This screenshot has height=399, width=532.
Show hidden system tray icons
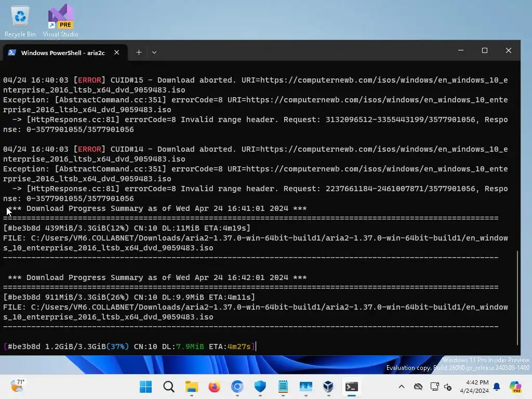[x=402, y=387]
